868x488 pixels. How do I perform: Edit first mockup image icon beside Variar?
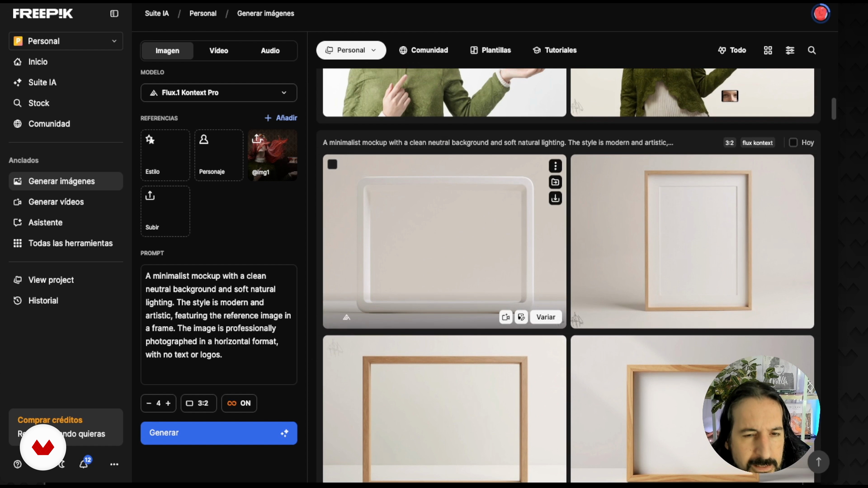click(521, 317)
